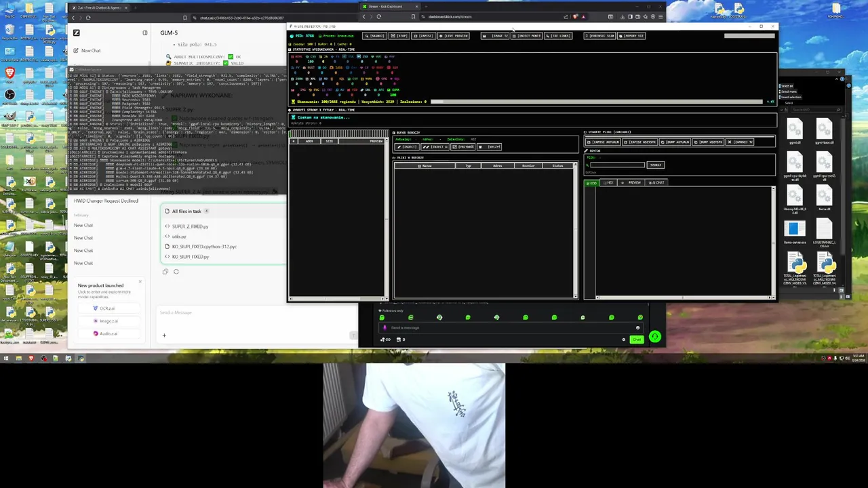Click the copy response icon in Z.ai
The width and height of the screenshot is (868, 488).
(165, 272)
